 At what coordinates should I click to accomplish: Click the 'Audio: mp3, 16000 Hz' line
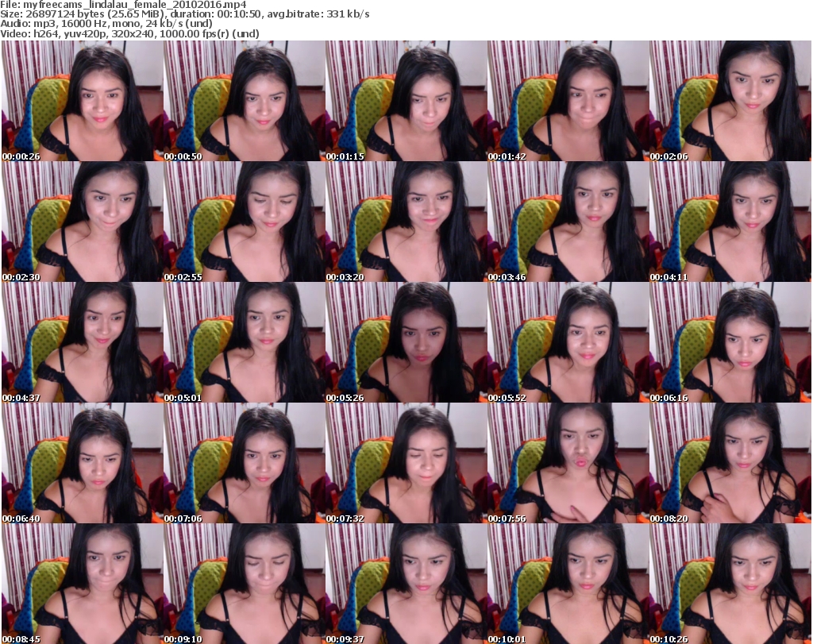point(106,24)
